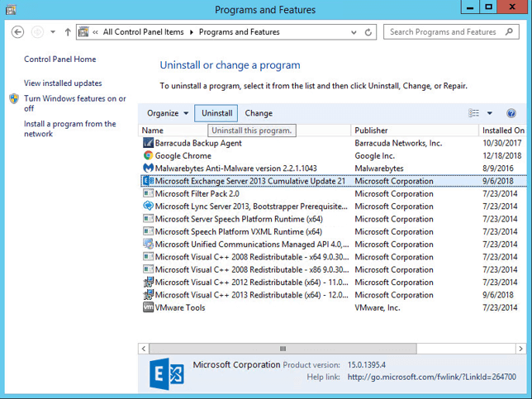Click the large Exchange logo in details pane

[x=167, y=373]
